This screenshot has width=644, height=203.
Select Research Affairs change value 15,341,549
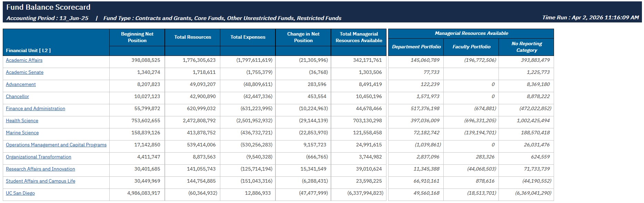click(313, 169)
